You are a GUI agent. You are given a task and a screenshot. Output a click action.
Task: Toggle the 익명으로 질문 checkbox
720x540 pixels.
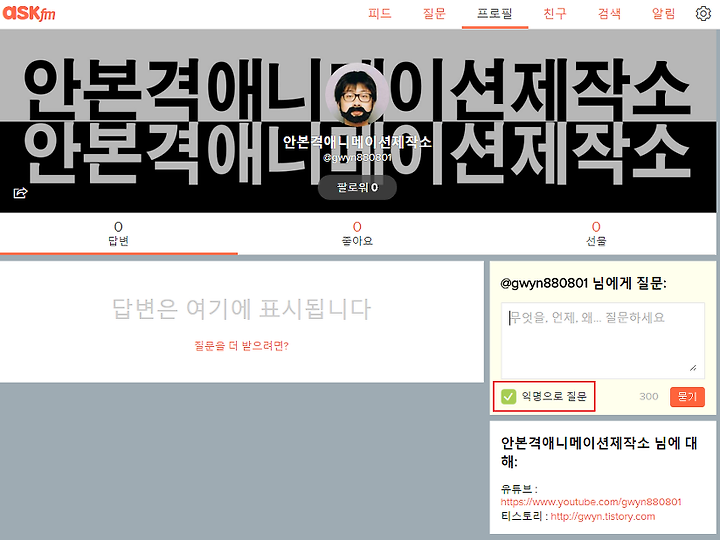click(508, 396)
